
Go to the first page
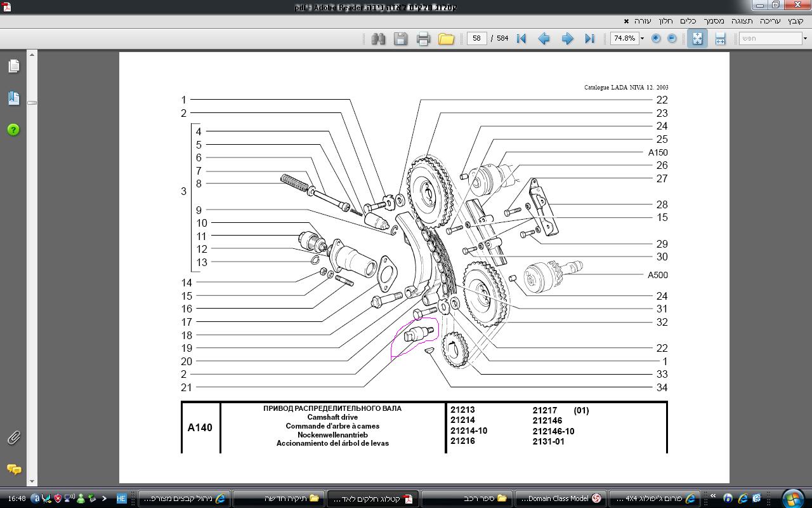point(521,39)
